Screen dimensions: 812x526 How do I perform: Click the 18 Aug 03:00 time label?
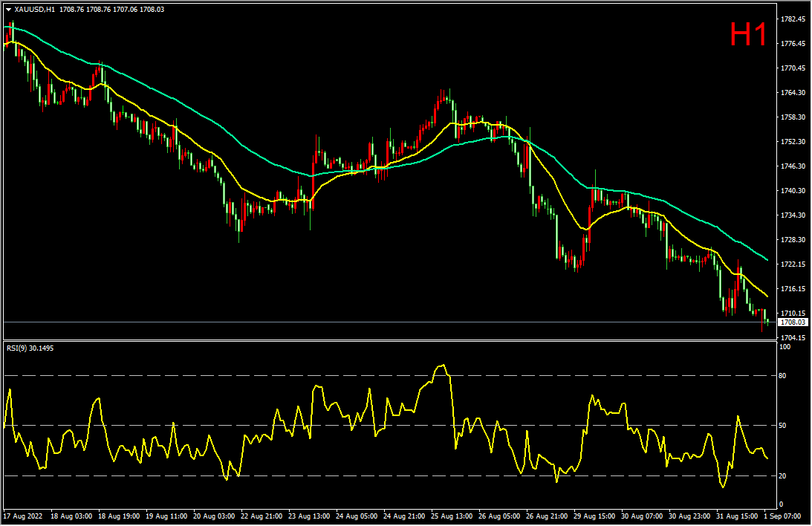point(71,516)
